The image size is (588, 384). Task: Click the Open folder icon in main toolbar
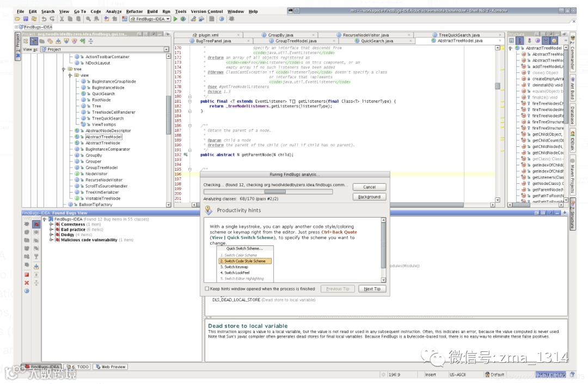(17, 18)
